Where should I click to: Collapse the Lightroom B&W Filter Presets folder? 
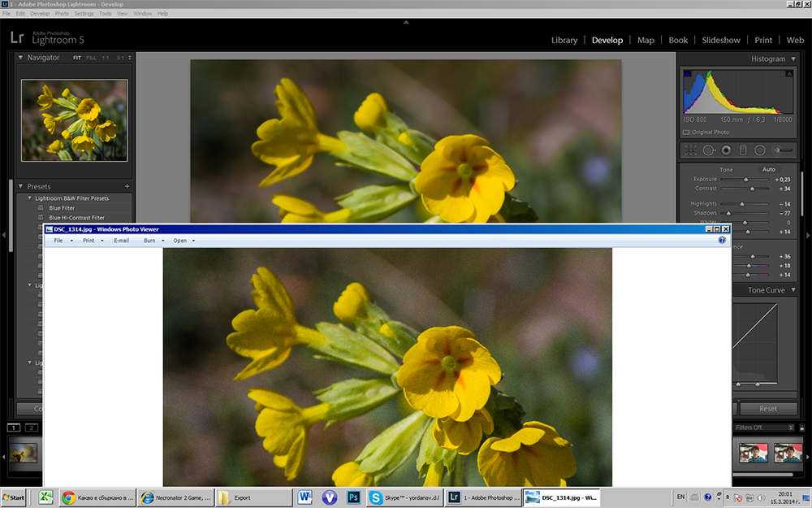click(x=30, y=198)
